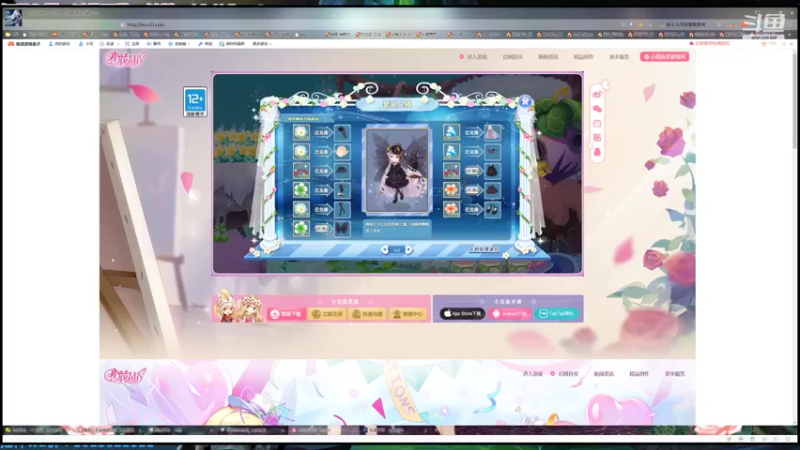This screenshot has width=800, height=450.
Task: Close the blue exchange panel with X button
Action: 525,101
